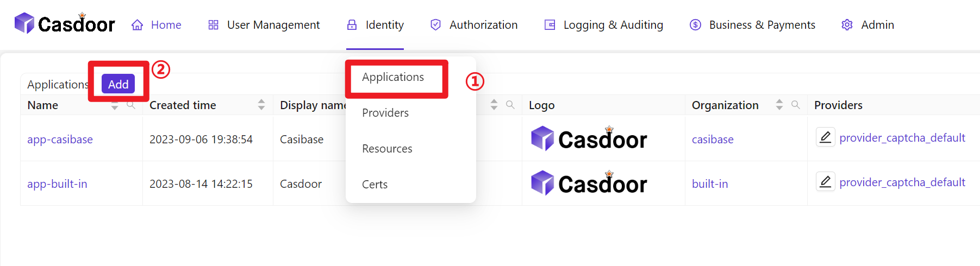Viewport: 980px width, 266px height.
Task: Open the Business & Payments menu
Action: (753, 25)
